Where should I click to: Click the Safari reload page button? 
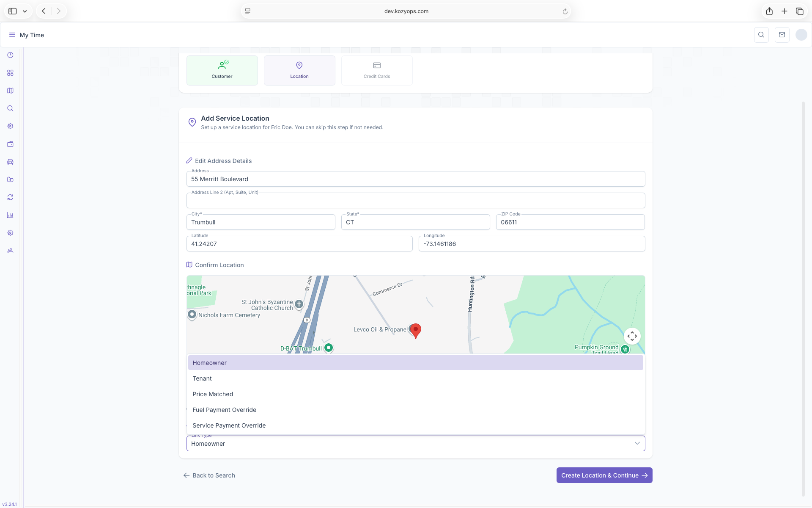pyautogui.click(x=565, y=11)
